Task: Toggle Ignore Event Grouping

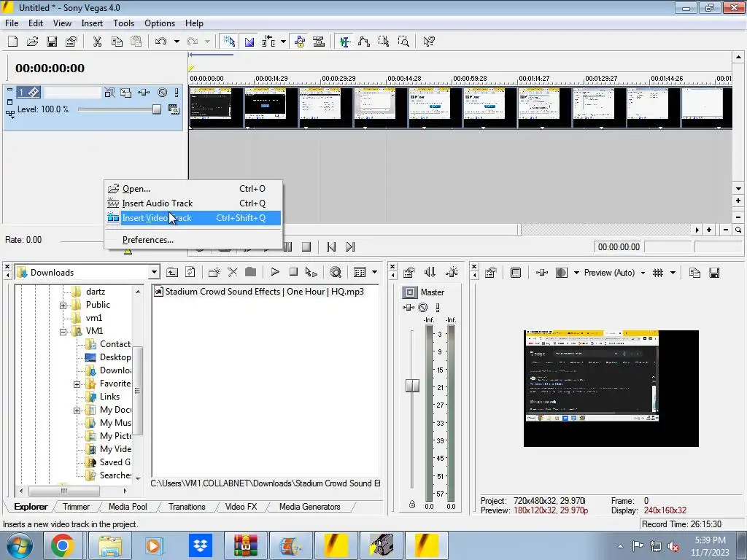Action: 319,42
